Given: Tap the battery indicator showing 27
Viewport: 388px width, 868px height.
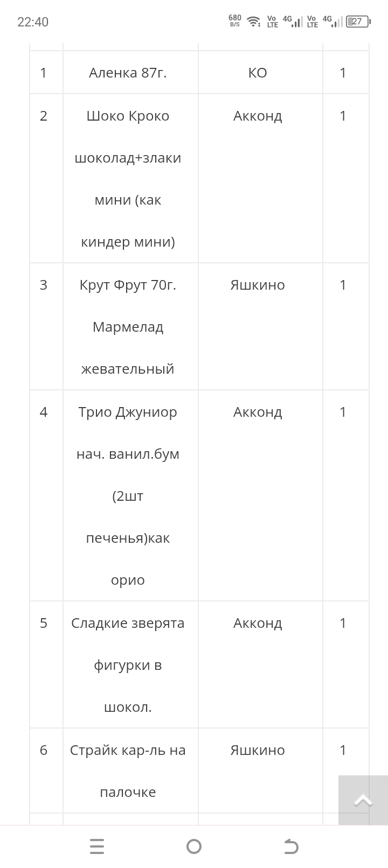Looking at the screenshot, I should point(358,22).
